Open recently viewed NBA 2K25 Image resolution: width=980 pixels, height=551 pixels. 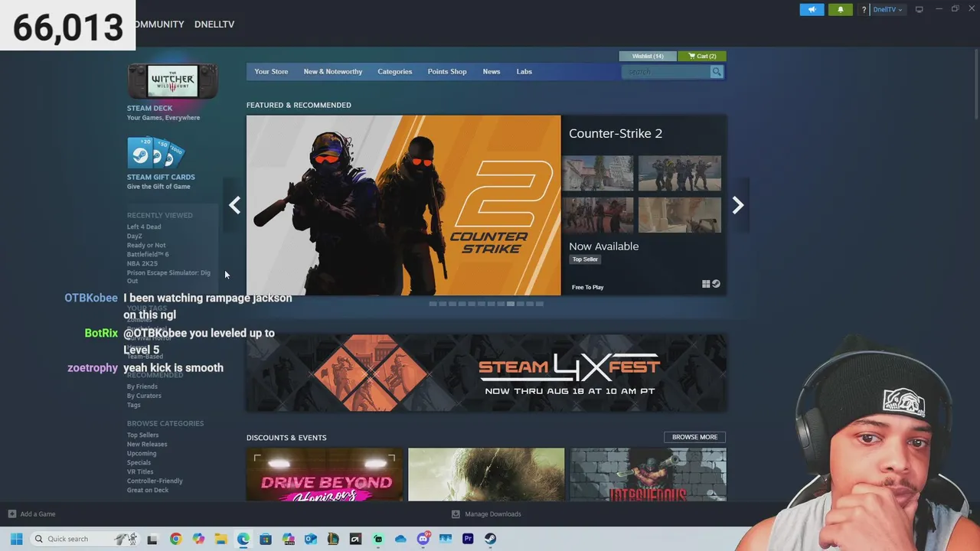tap(142, 263)
